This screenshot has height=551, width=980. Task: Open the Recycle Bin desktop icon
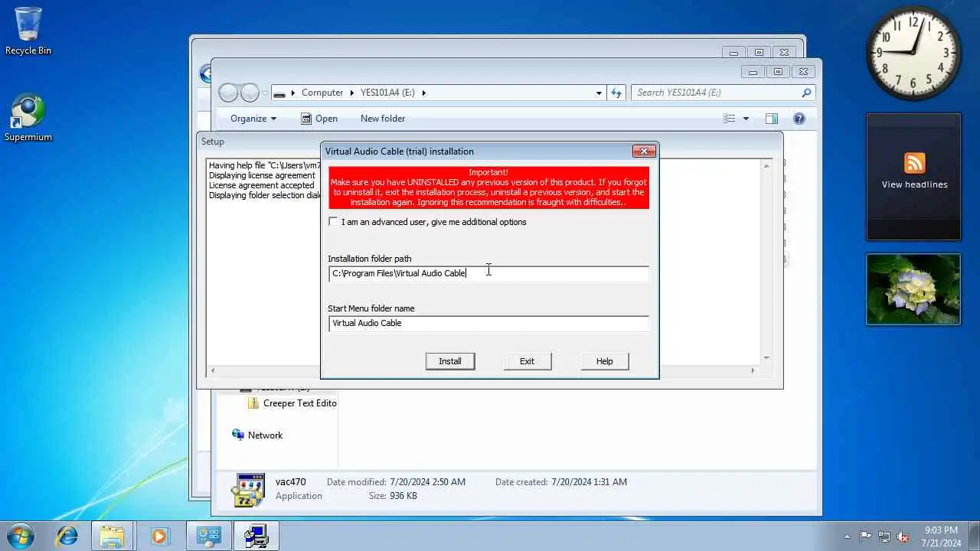pyautogui.click(x=28, y=31)
